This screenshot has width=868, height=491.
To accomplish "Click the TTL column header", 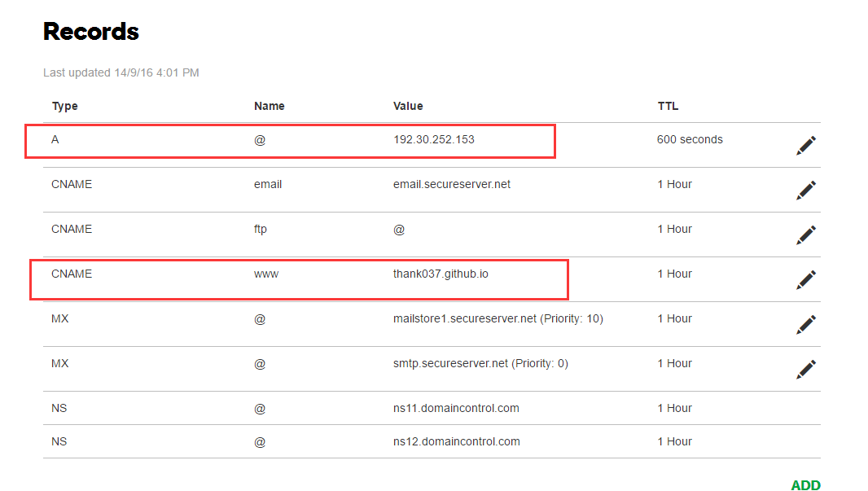I will (666, 106).
